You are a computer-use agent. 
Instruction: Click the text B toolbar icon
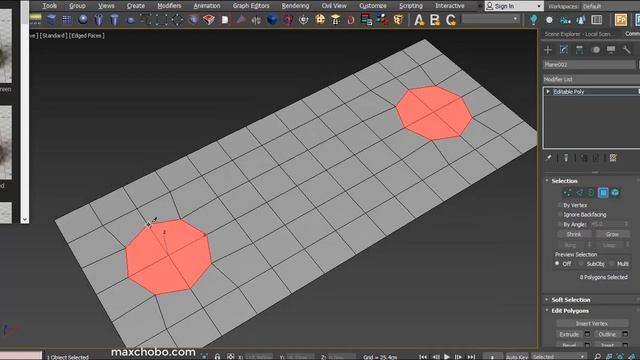435,20
